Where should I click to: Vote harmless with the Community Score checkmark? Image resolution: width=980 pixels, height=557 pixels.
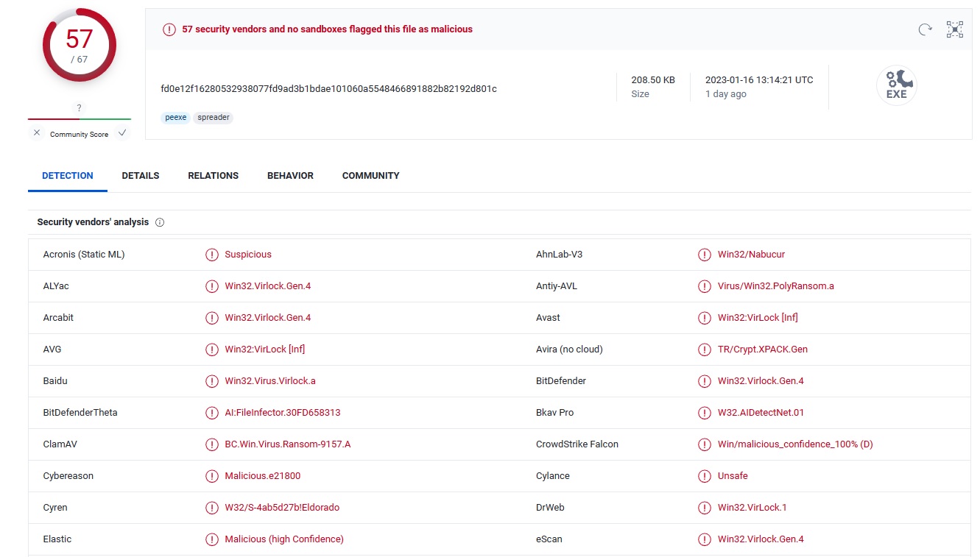coord(122,133)
